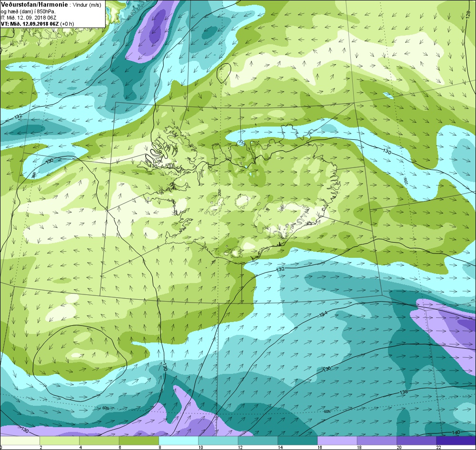Select the legend swatch between 12 and 14

pos(258,440)
